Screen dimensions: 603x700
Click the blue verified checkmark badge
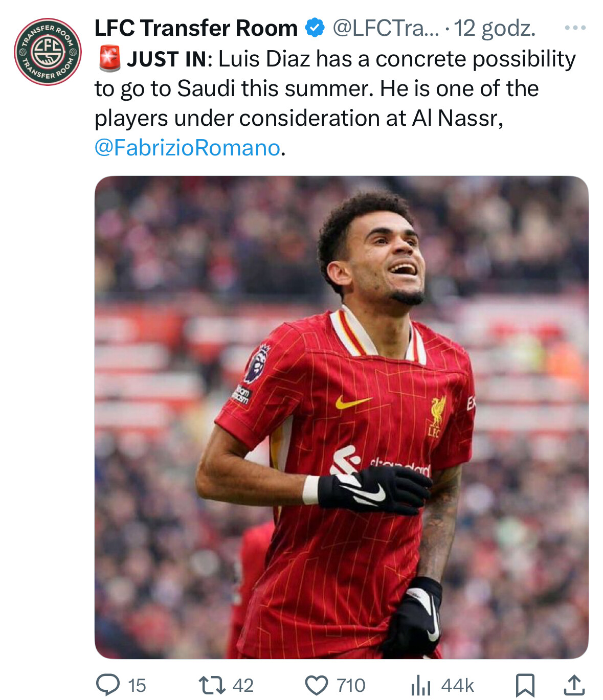pyautogui.click(x=315, y=28)
